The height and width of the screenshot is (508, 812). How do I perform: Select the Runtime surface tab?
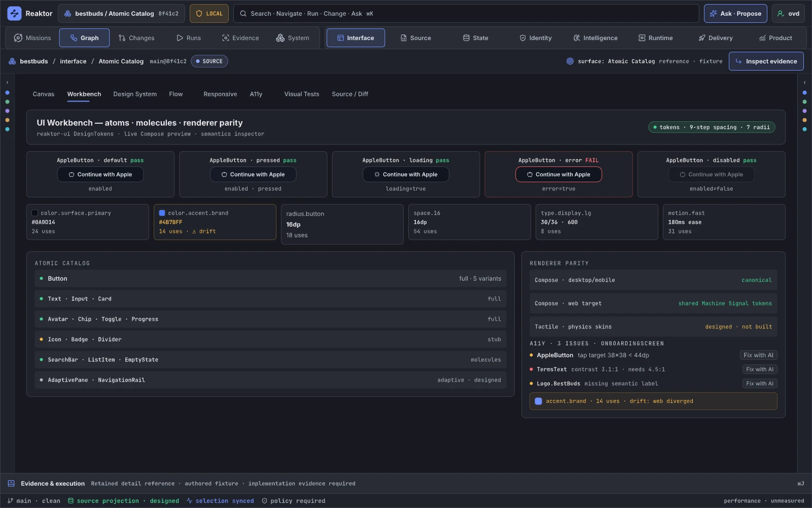pos(655,38)
